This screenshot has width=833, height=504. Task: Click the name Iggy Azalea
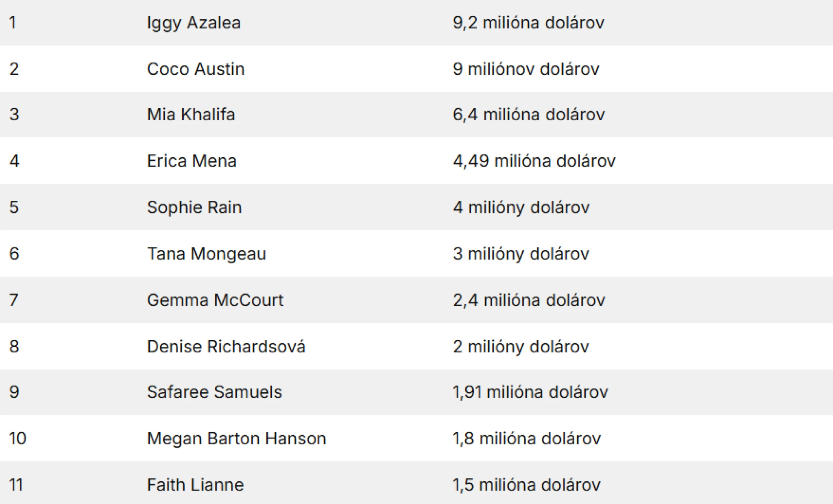coord(194,23)
